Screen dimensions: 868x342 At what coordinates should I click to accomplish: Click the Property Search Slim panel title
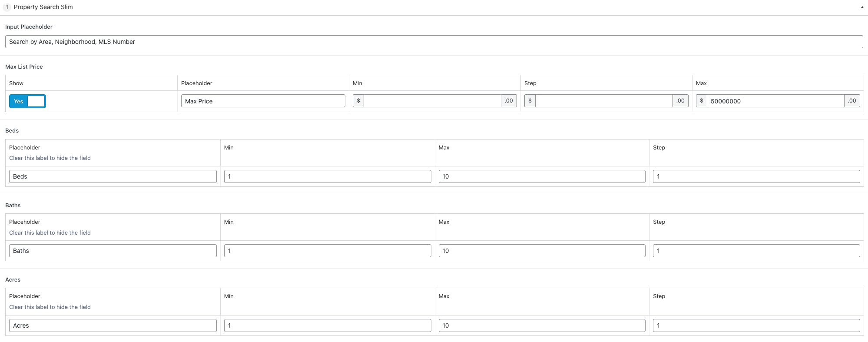(x=43, y=7)
